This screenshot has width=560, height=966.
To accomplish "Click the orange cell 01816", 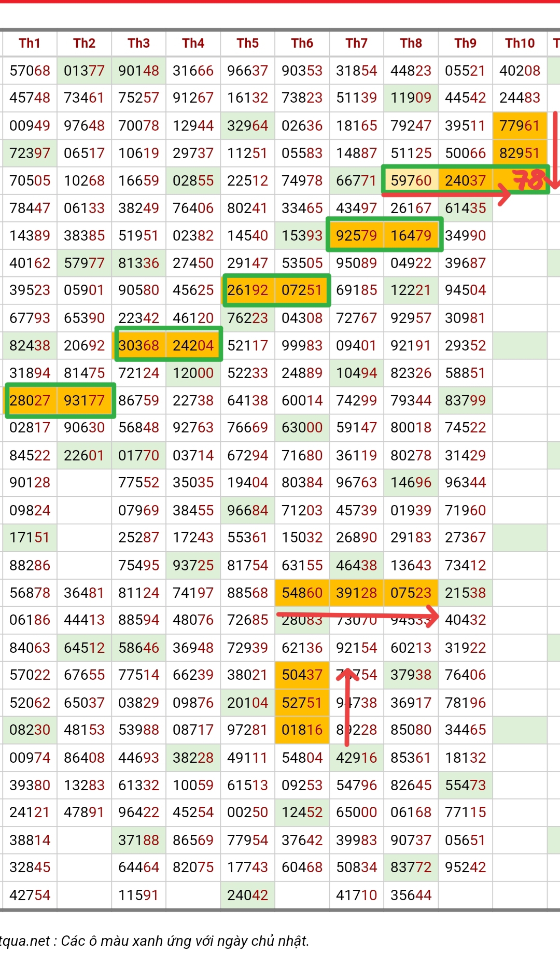I will click(x=302, y=730).
